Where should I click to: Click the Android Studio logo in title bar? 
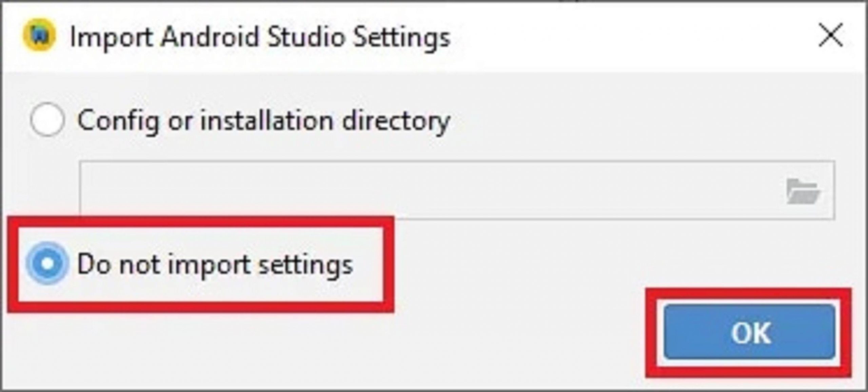pos(39,35)
